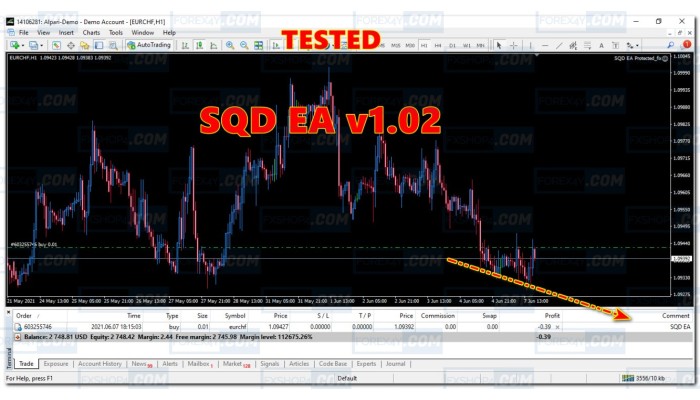This screenshot has width=700, height=400.
Task: Switch to candlestick chart display
Action: pos(199,45)
